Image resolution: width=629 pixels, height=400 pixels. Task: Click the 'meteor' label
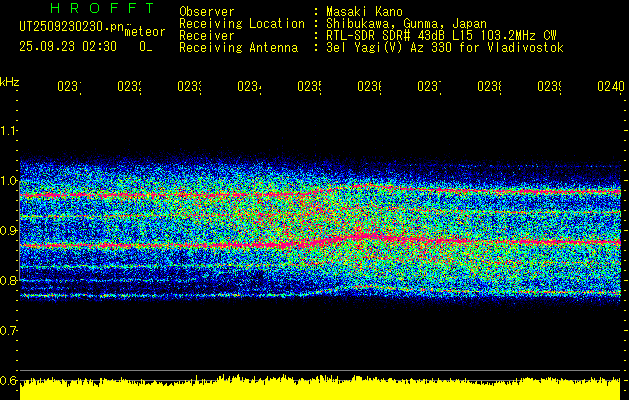145,32
